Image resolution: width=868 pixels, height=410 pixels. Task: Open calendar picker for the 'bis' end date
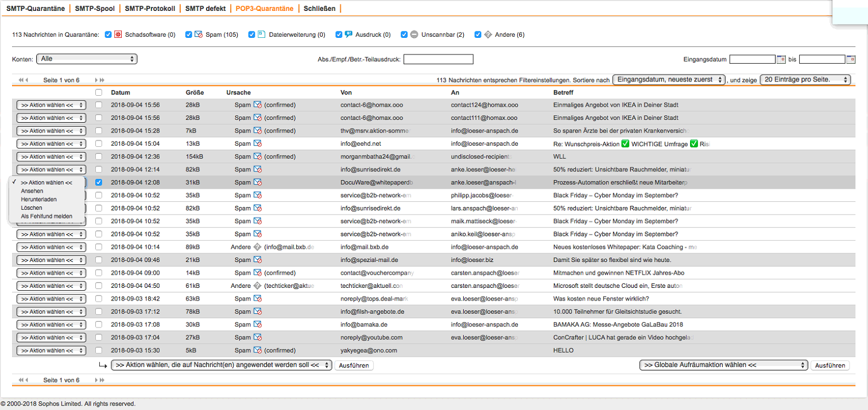pos(851,59)
